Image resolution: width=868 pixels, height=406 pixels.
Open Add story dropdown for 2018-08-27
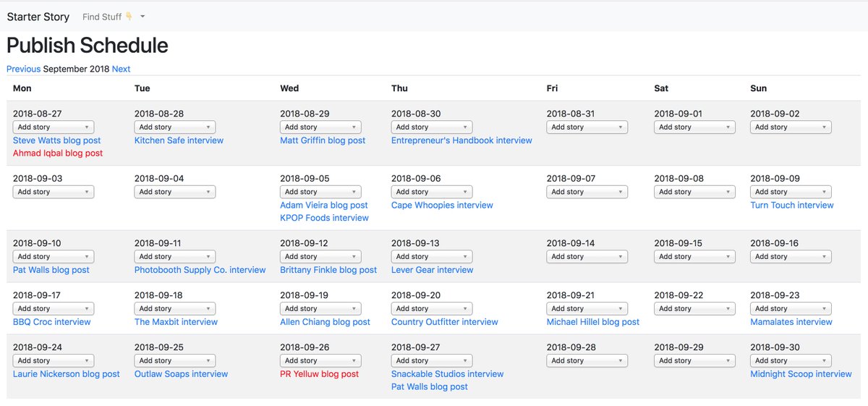[54, 127]
